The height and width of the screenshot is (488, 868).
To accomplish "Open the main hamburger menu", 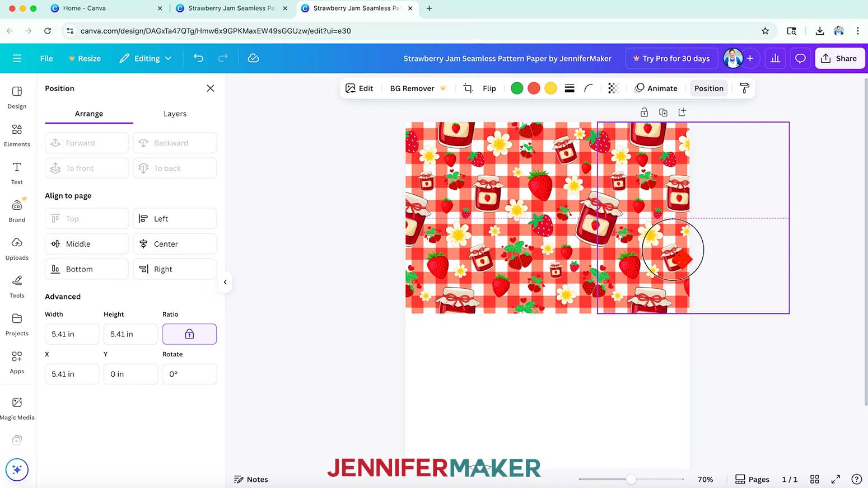I will click(x=17, y=58).
